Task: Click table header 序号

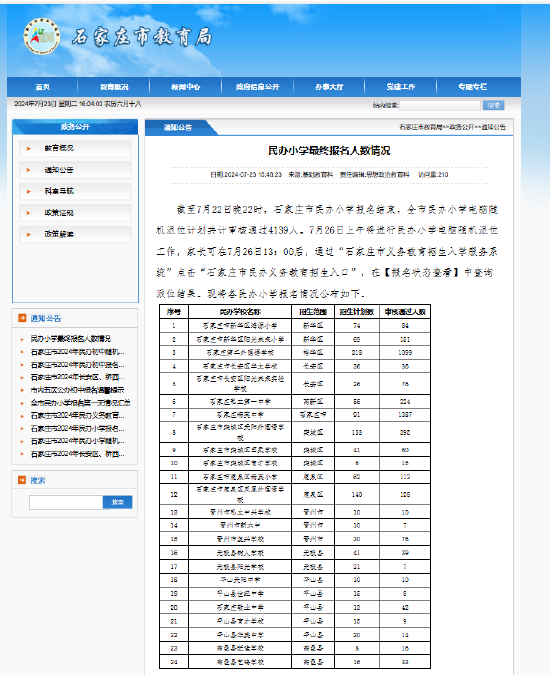Action: [174, 312]
